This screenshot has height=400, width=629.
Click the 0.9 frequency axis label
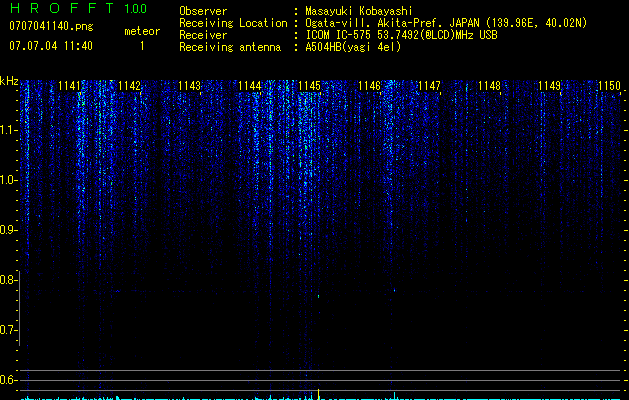7,230
